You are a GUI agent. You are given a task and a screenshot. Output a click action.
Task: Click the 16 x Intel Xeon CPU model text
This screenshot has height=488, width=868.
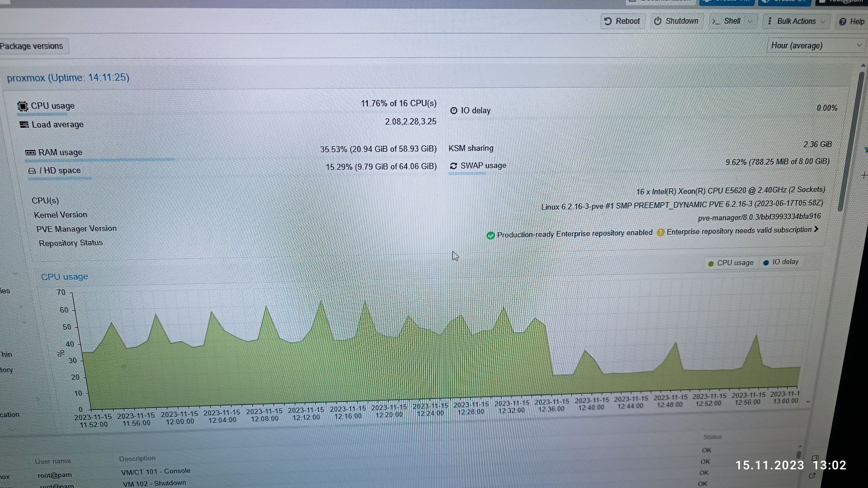coord(730,191)
